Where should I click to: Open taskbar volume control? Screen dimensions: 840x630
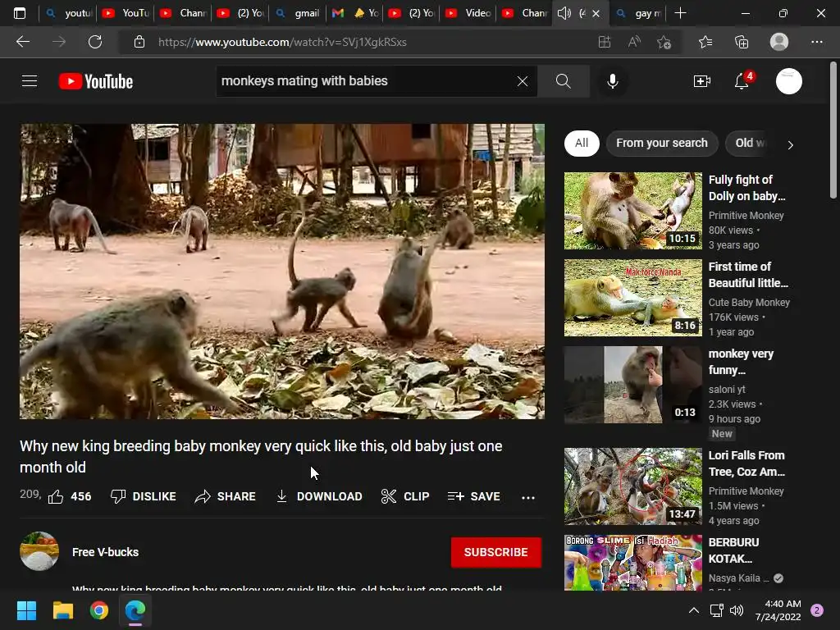pos(737,610)
